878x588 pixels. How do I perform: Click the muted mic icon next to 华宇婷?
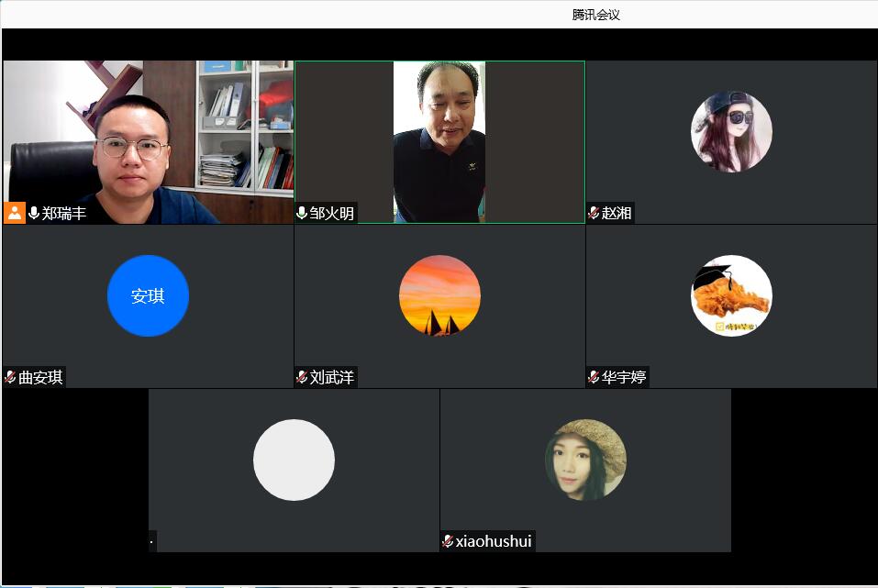click(594, 377)
